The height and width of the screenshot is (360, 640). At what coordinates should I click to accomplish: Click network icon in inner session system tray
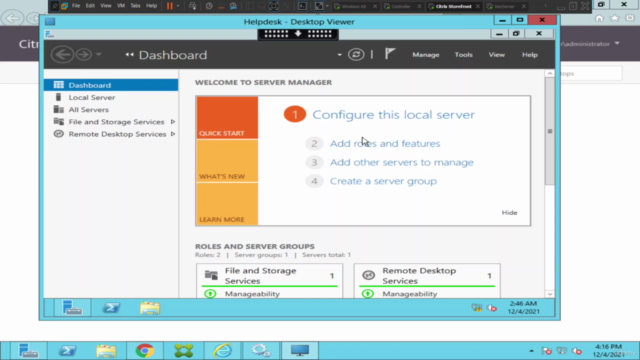click(477, 308)
